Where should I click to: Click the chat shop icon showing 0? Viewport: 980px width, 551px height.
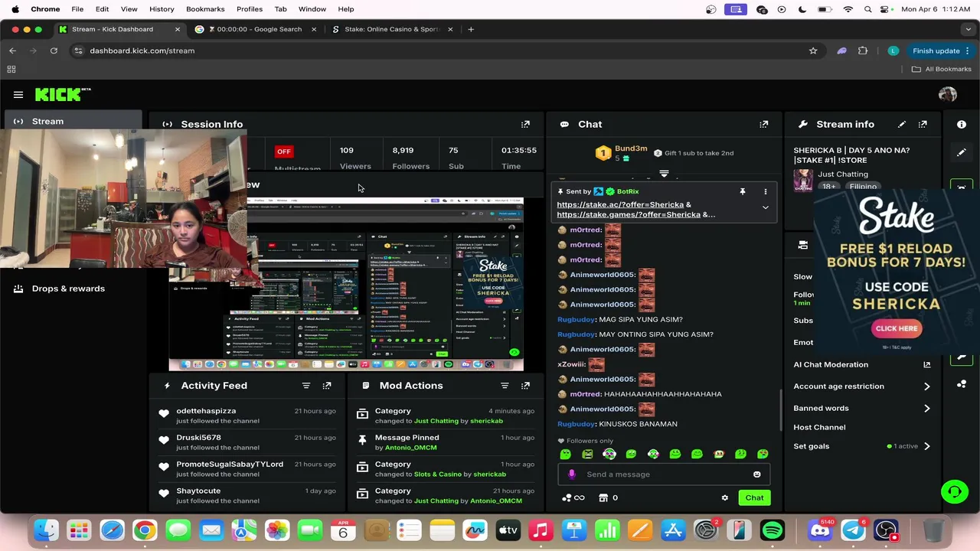pyautogui.click(x=609, y=498)
